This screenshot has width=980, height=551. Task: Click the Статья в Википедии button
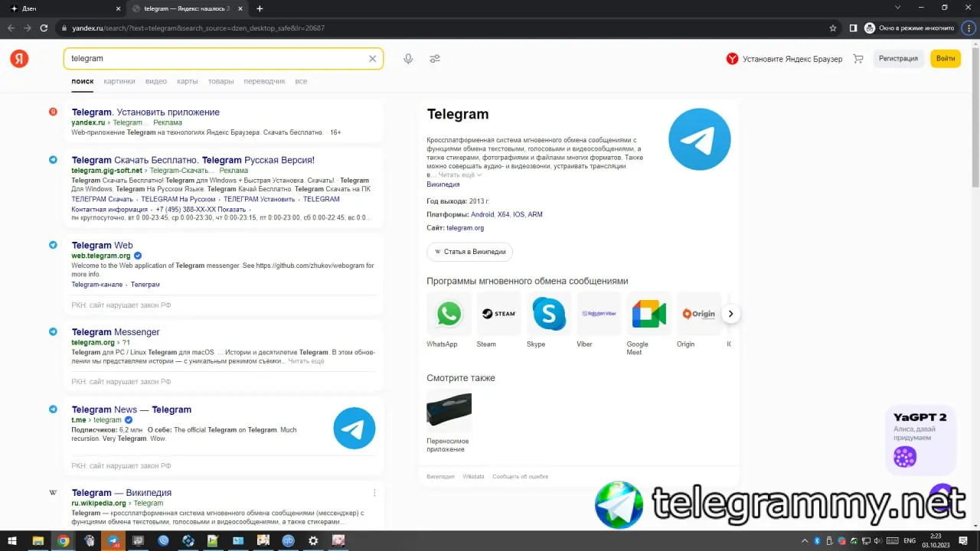pyautogui.click(x=469, y=251)
